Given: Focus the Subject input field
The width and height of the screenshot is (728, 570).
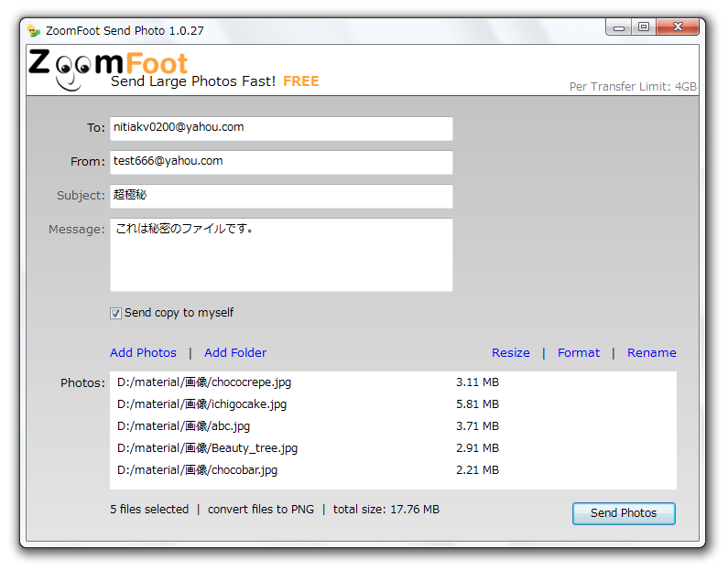Looking at the screenshot, I should pos(281,196).
